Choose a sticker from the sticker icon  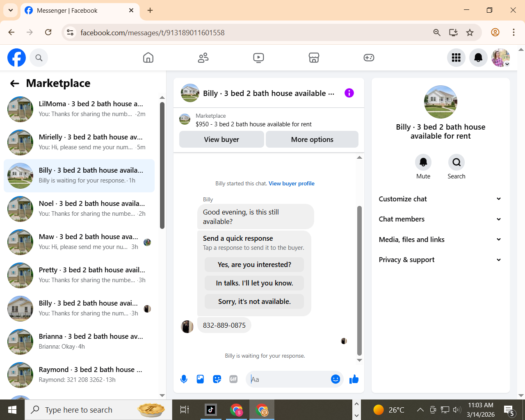tap(217, 379)
